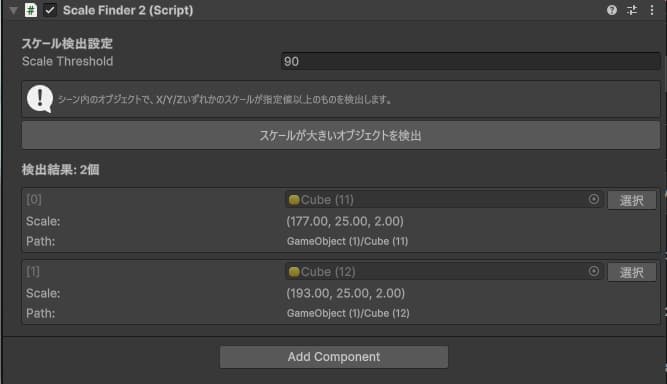
Task: Collapse the Scale Finder 2 component foldout
Action: point(14,10)
